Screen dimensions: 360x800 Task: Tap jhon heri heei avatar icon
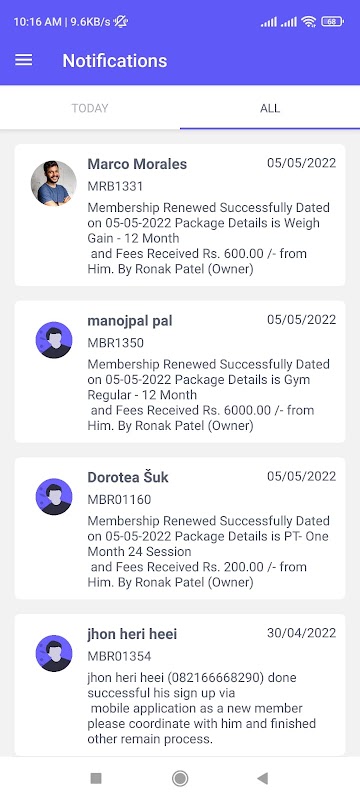click(x=54, y=653)
